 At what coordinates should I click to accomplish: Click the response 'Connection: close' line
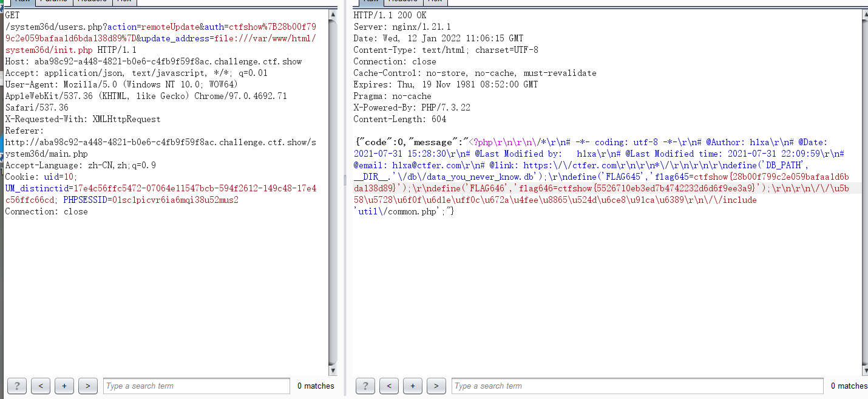tap(395, 61)
